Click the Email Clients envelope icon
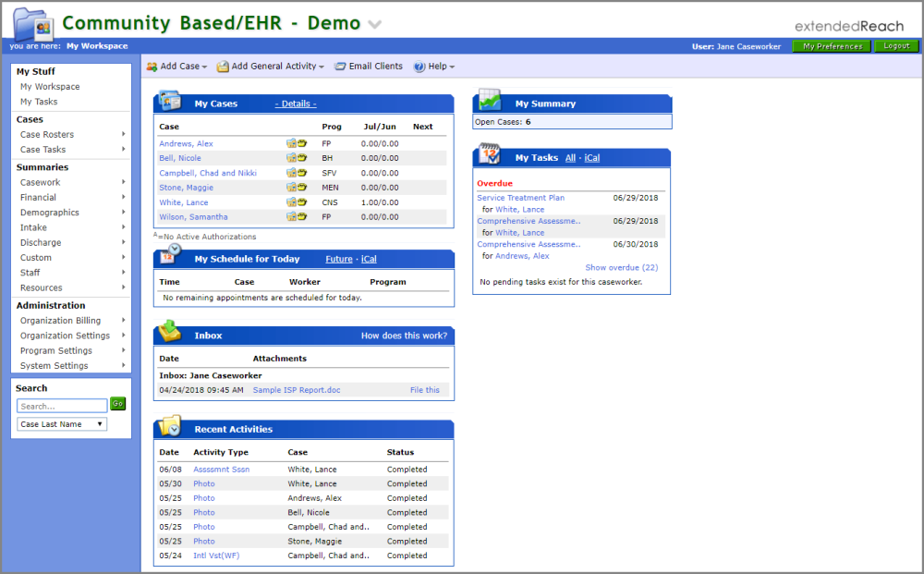This screenshot has height=574, width=924. pyautogui.click(x=340, y=67)
